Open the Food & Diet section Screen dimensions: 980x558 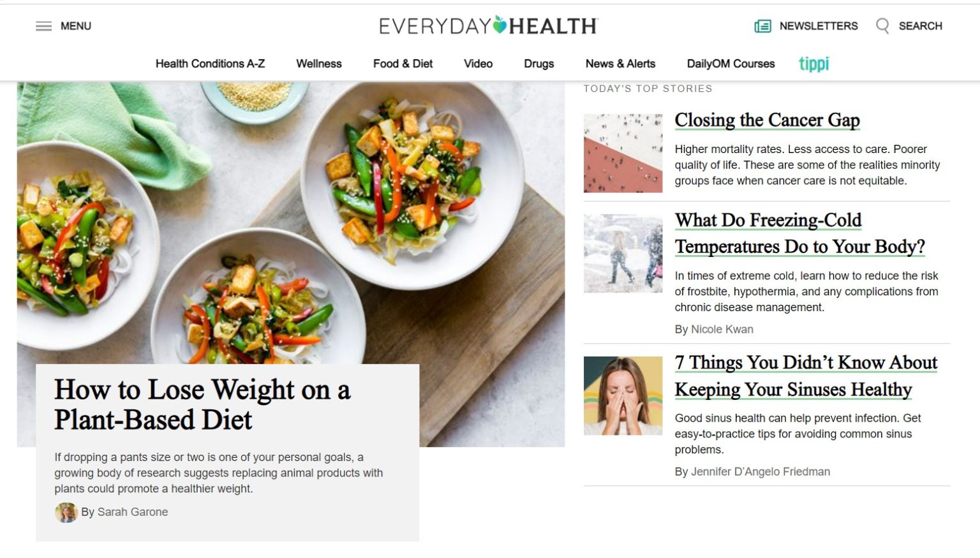[x=403, y=64]
